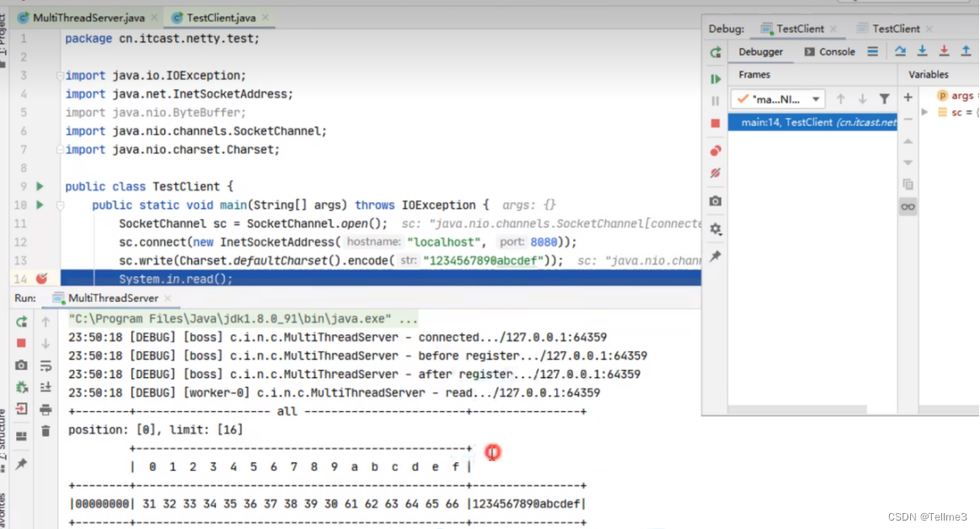Click the Force Step Into red arrow icon
Screen dimensions: 980x529
pyautogui.click(x=944, y=51)
